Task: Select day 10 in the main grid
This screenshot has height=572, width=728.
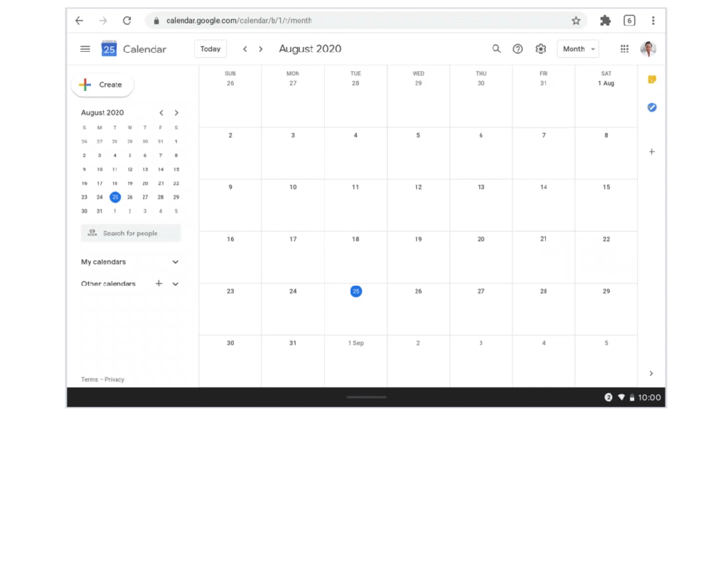Action: 293,188
